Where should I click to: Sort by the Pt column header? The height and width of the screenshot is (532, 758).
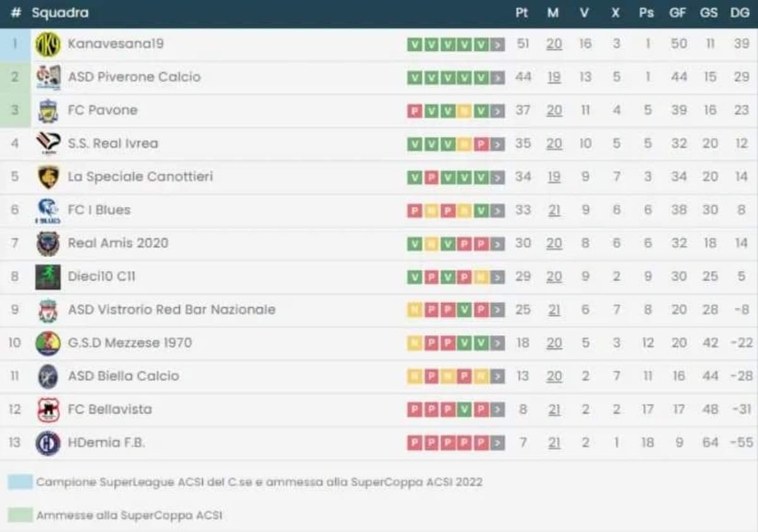point(522,13)
